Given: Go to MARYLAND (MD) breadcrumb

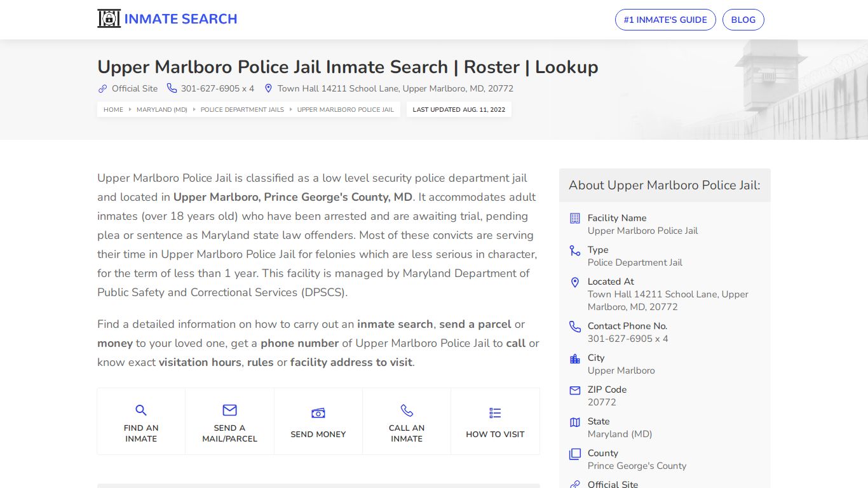Looking at the screenshot, I should click(x=162, y=110).
